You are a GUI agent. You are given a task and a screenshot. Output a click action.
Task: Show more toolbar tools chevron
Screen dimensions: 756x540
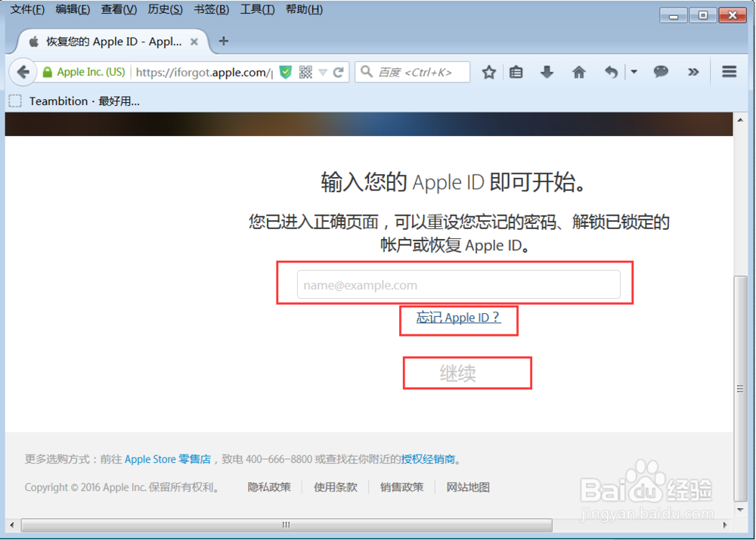point(693,73)
